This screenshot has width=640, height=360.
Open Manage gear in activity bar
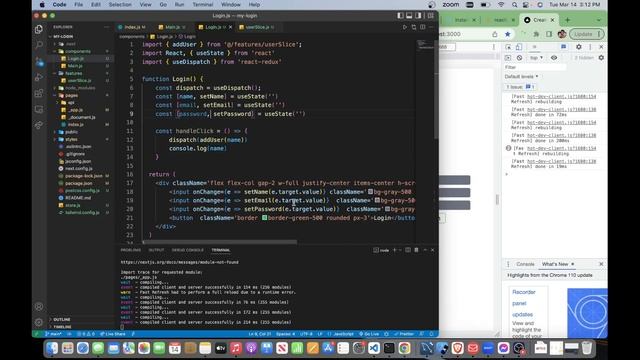coord(39,322)
